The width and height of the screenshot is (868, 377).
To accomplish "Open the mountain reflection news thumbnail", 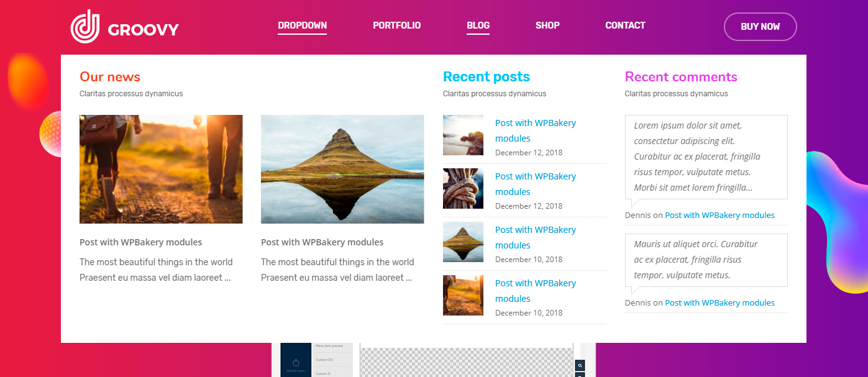I will point(342,169).
